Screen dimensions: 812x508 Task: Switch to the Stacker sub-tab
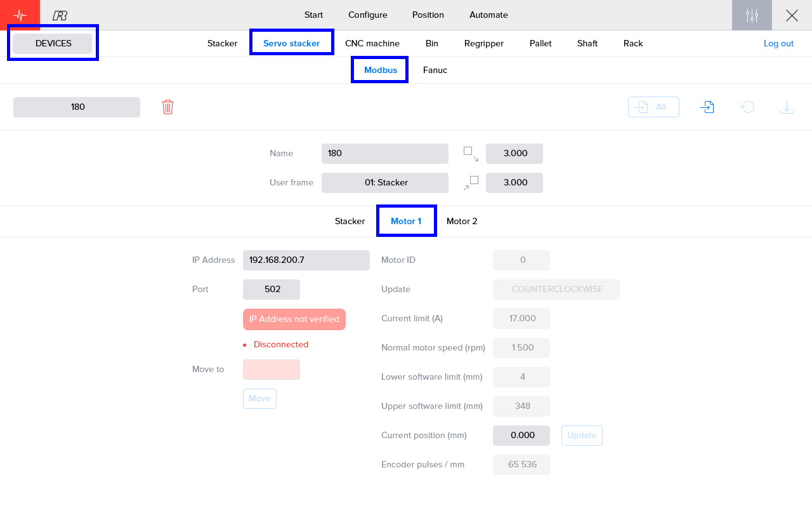click(350, 221)
